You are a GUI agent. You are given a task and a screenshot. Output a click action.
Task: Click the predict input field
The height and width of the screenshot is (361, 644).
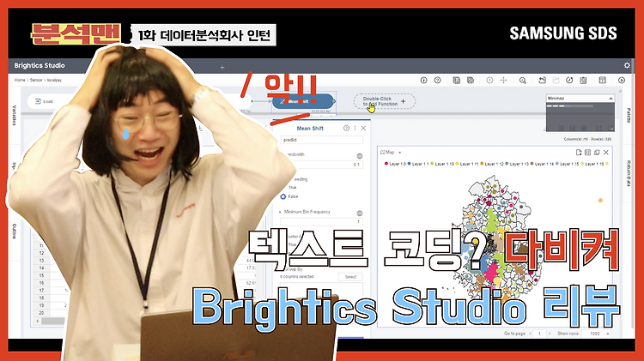pyautogui.click(x=322, y=140)
